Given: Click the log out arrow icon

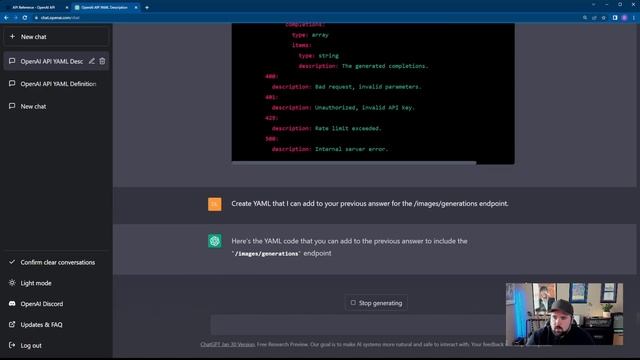Looking at the screenshot, I should tap(12, 345).
